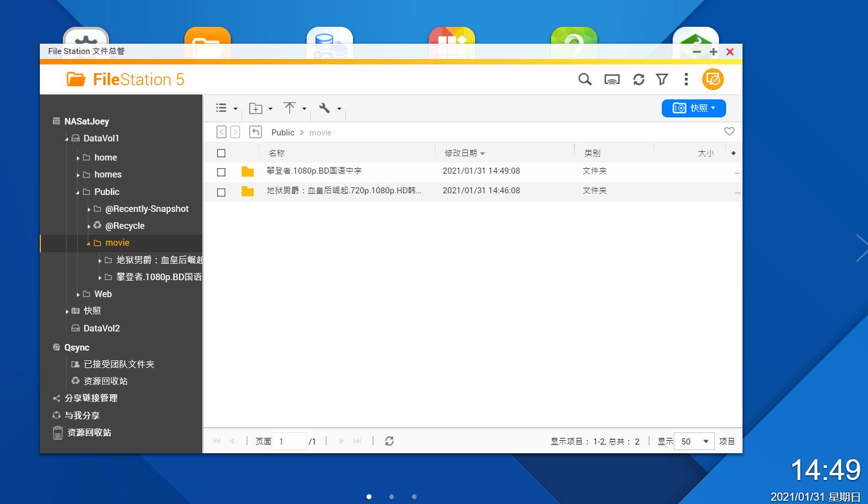
Task: Open the network media player icon
Action: pos(612,80)
